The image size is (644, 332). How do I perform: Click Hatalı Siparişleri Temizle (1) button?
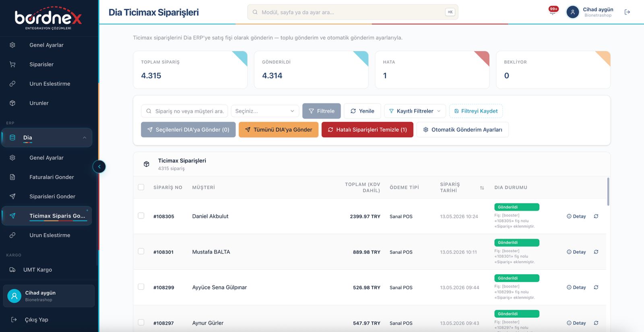point(367,129)
